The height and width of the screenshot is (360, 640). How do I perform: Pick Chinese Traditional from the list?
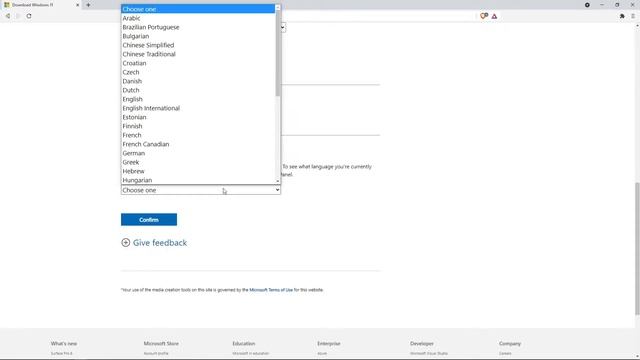pos(198,54)
